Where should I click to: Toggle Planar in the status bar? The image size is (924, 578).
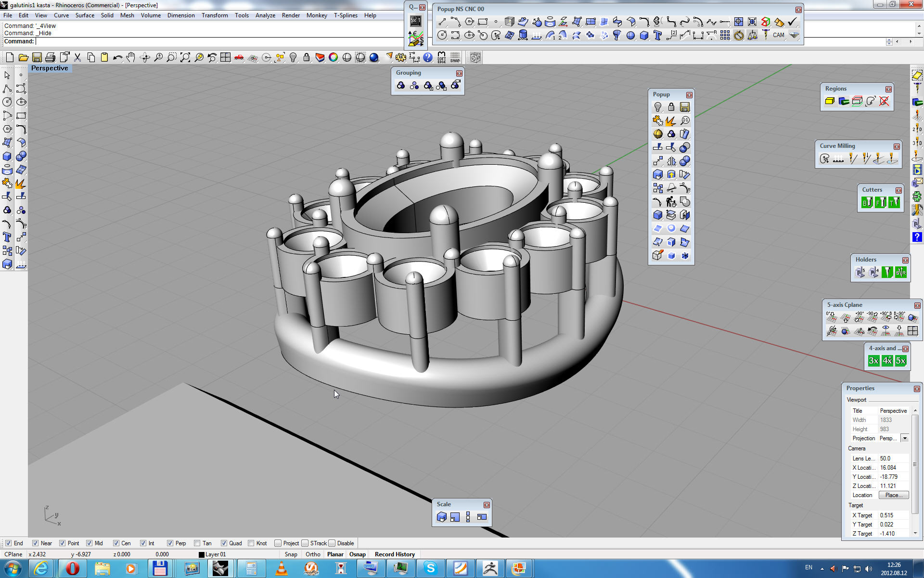click(335, 554)
